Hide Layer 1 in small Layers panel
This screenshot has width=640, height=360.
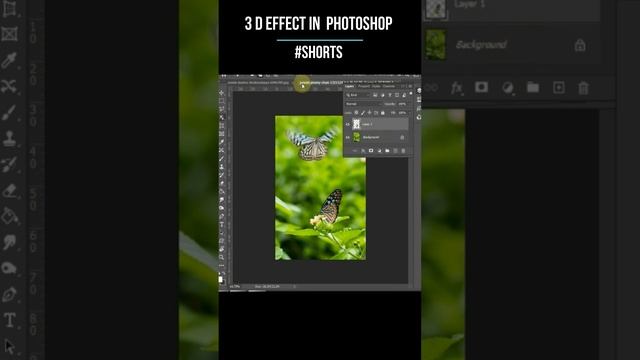point(347,124)
